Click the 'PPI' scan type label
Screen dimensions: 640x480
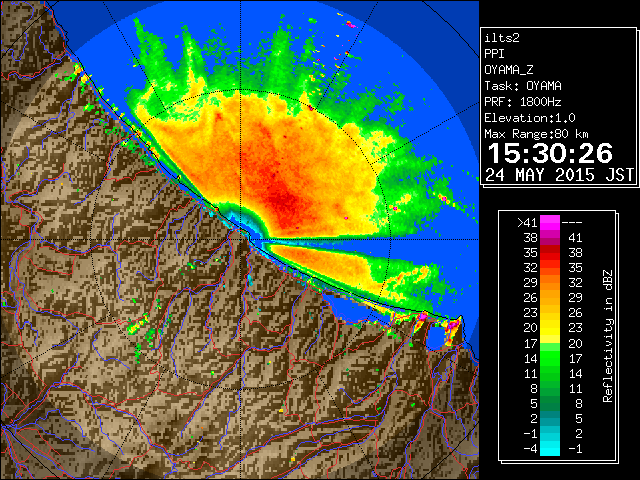pos(494,54)
